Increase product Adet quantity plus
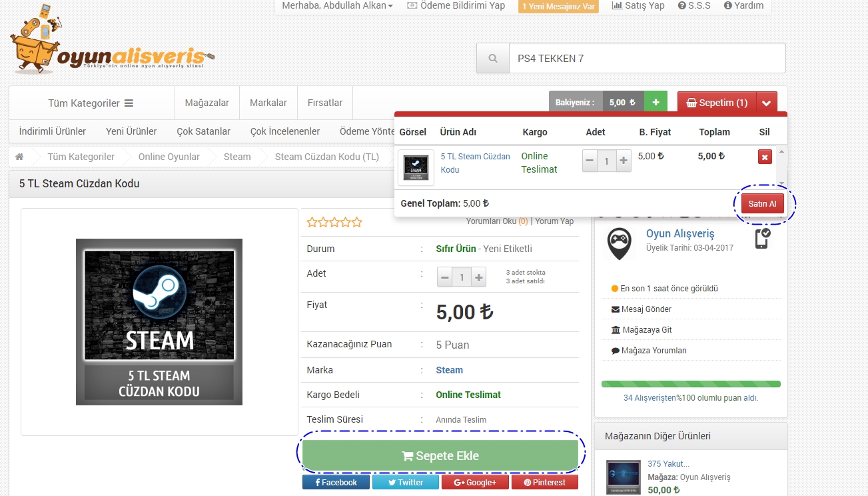Image resolution: width=868 pixels, height=496 pixels. click(478, 277)
